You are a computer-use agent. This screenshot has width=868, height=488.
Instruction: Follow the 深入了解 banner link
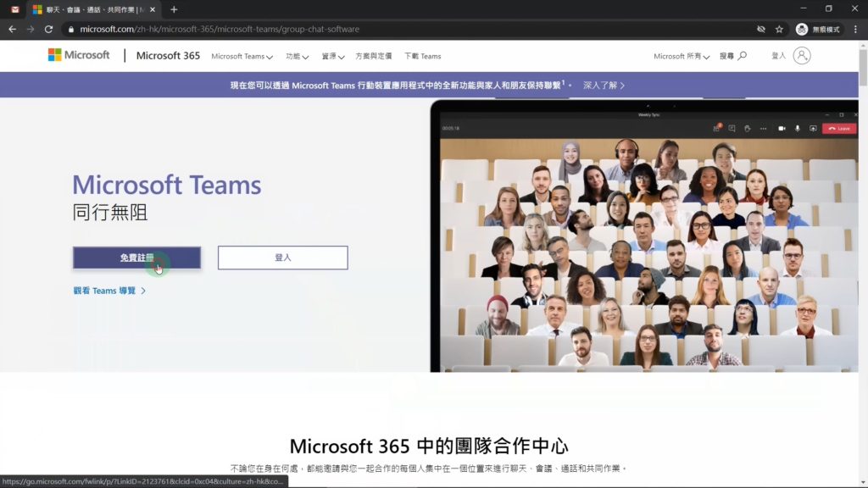[x=604, y=86]
